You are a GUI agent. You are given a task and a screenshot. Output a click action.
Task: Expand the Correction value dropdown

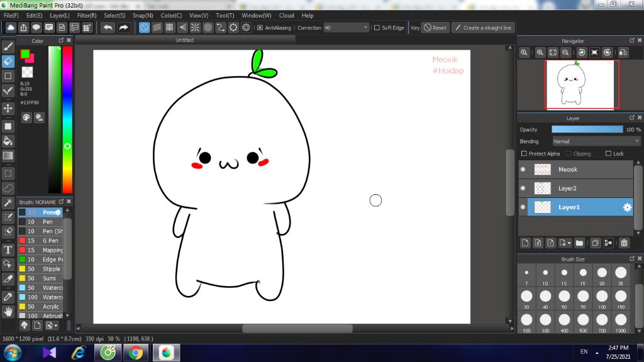[x=365, y=28]
